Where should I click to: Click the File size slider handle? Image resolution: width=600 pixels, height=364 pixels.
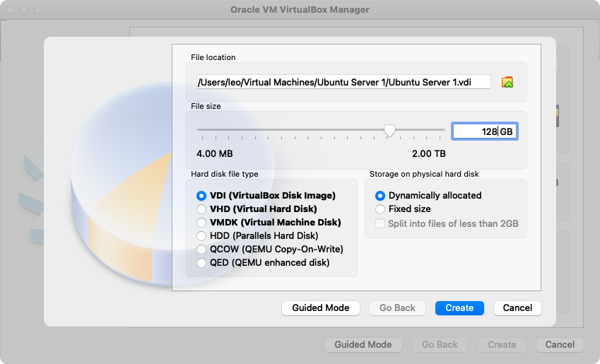point(389,130)
